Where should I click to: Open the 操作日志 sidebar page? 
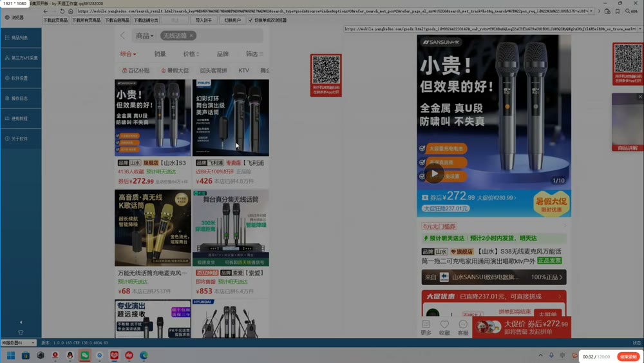[21, 98]
